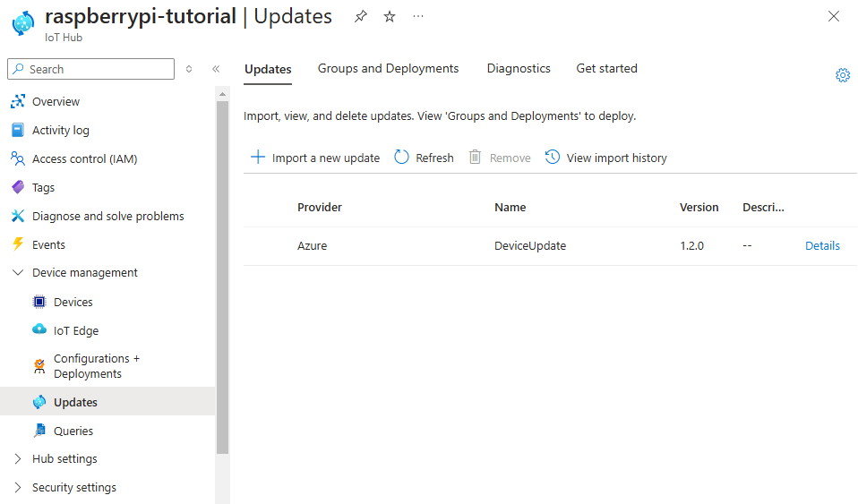
Task: Collapse the Device management section
Action: tap(18, 272)
